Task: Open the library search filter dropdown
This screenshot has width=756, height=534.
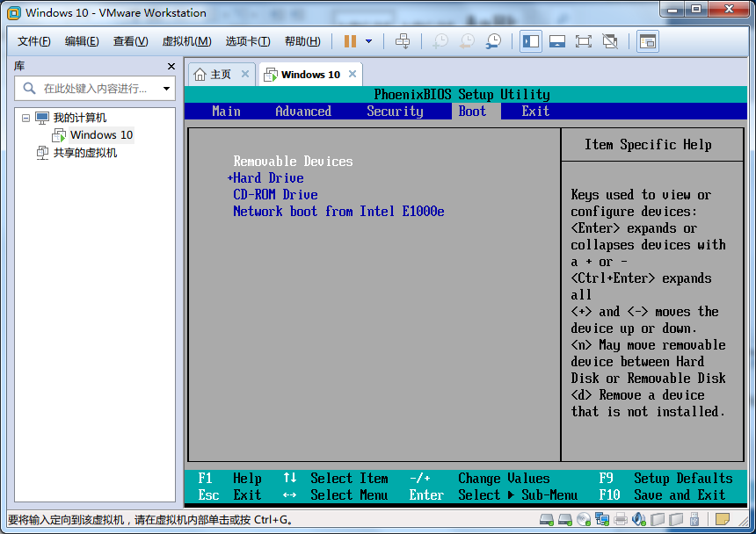Action: tap(166, 89)
